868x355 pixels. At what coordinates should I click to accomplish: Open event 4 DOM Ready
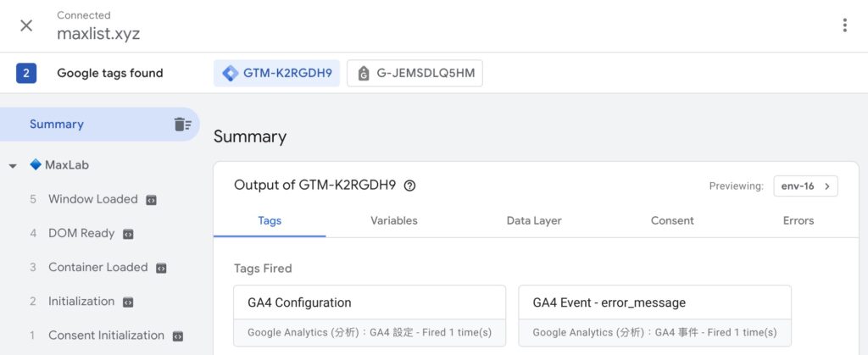click(81, 233)
